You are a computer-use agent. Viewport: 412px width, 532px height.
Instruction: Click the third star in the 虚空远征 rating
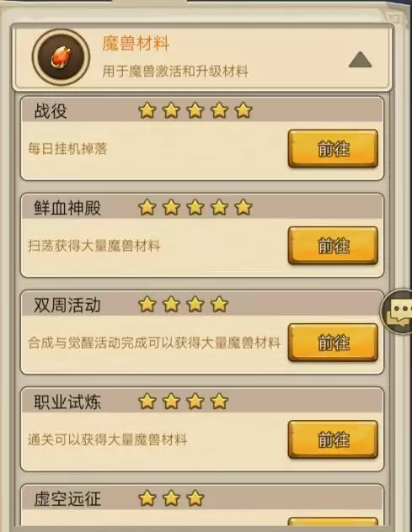coord(195,498)
